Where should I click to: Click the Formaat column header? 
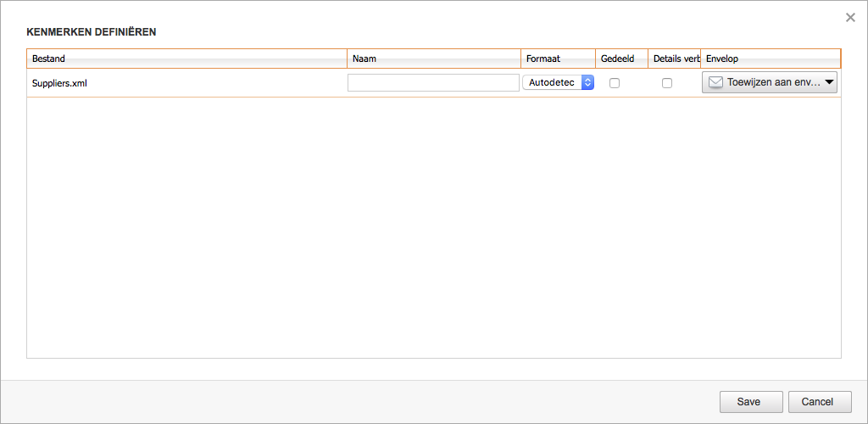coord(558,59)
